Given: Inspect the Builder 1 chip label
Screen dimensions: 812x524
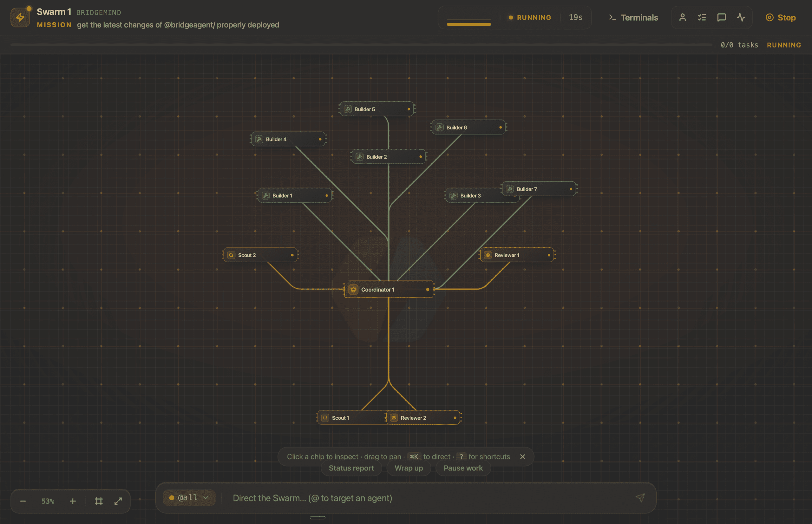Looking at the screenshot, I should tap(282, 196).
